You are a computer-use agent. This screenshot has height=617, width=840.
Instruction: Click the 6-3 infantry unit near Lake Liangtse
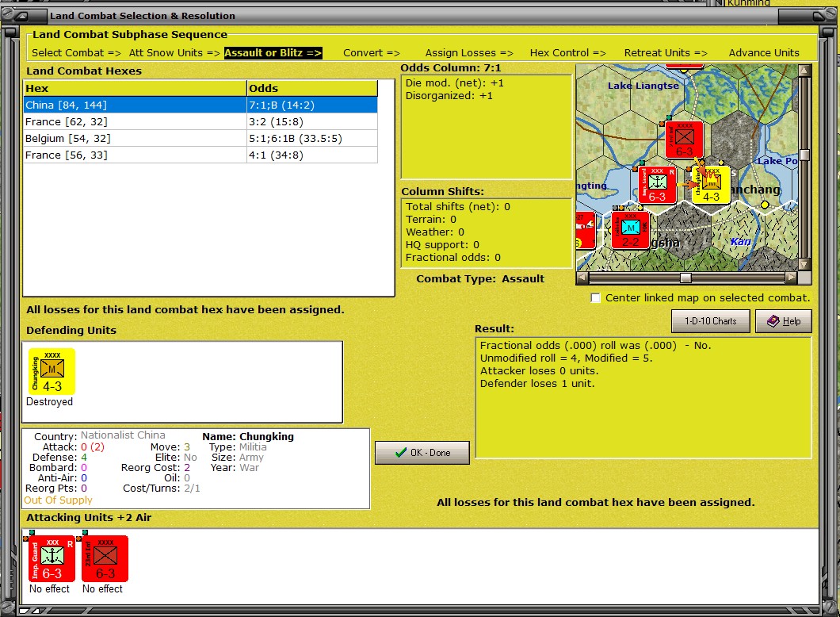coord(684,140)
